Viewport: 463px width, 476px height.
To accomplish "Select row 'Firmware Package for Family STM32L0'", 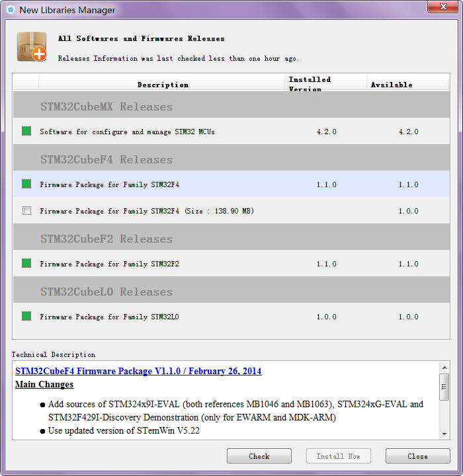I will pyautogui.click(x=232, y=316).
